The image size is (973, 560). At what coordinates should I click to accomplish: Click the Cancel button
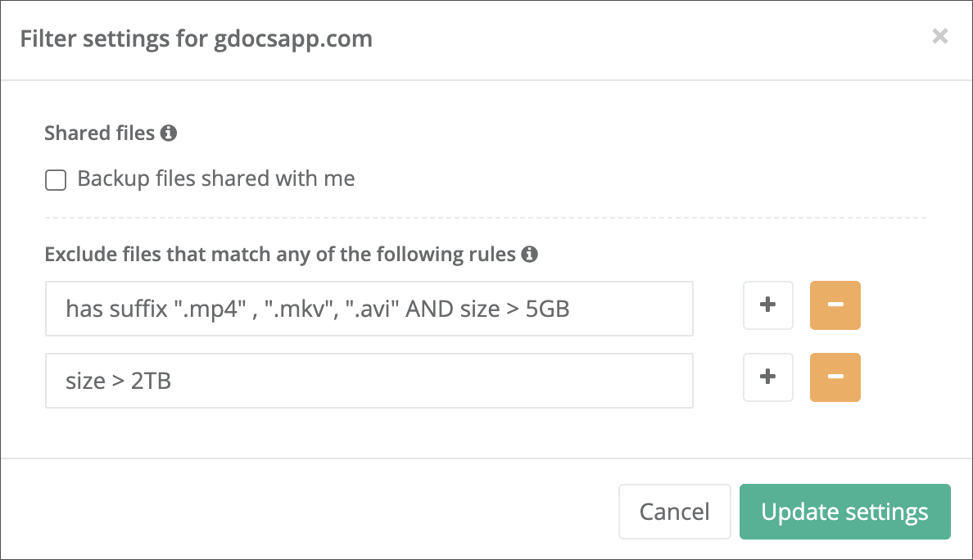click(674, 511)
